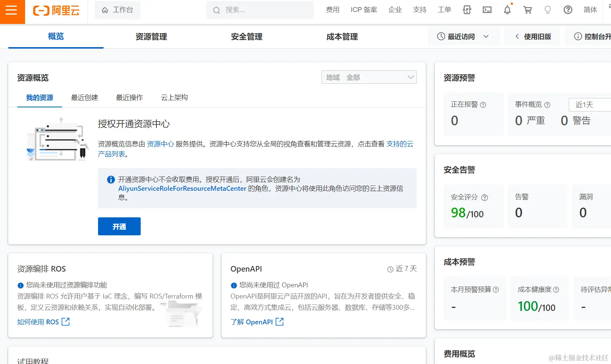Click the 安全告警 panel heading
Image resolution: width=611 pixels, height=364 pixels.
pyautogui.click(x=459, y=170)
